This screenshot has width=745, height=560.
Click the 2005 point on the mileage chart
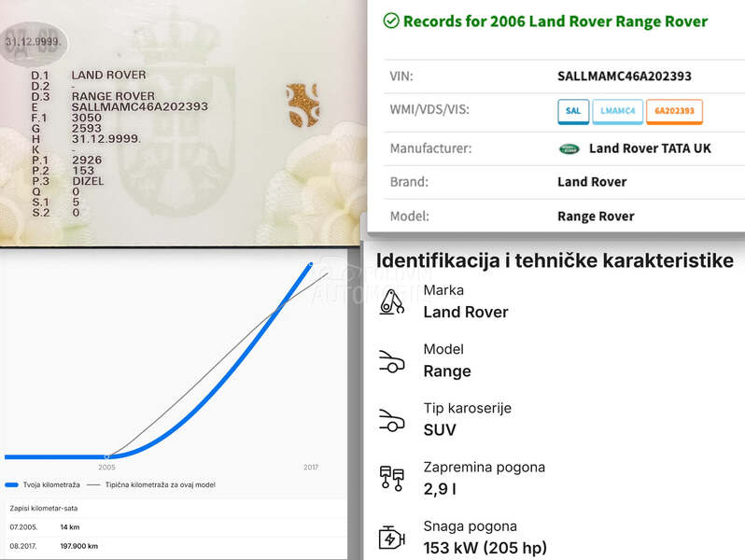point(106,456)
